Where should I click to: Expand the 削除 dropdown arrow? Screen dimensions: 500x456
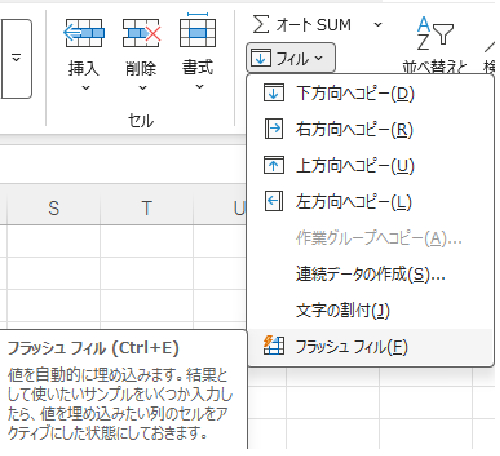(143, 88)
